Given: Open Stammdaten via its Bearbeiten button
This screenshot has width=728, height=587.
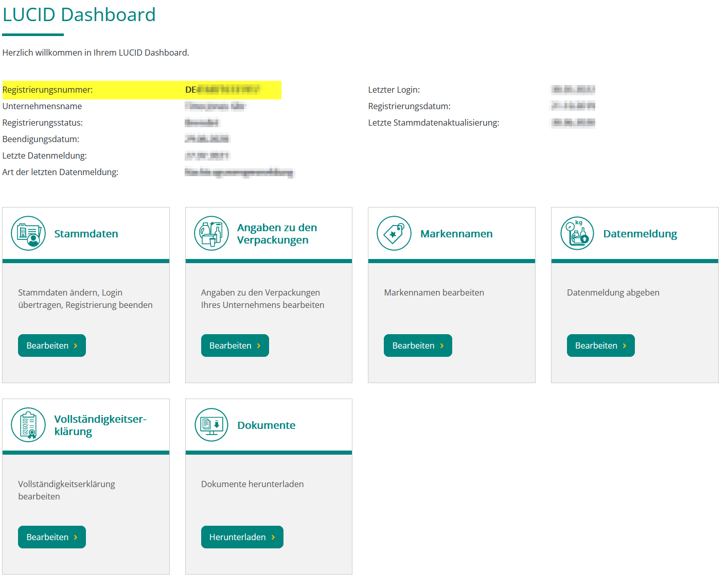Looking at the screenshot, I should pos(52,346).
